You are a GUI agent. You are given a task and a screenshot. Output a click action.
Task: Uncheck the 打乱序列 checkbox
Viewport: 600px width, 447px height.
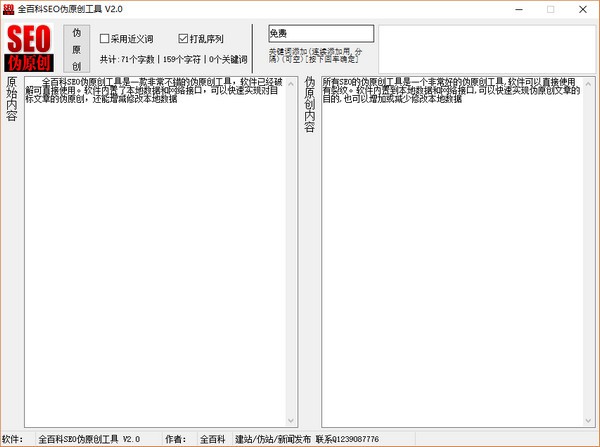[183, 39]
